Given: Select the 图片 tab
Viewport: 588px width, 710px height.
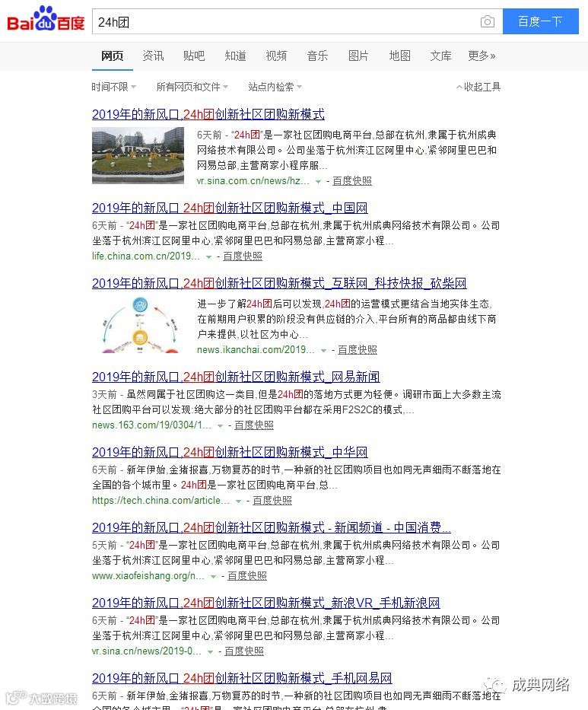Looking at the screenshot, I should (x=358, y=56).
